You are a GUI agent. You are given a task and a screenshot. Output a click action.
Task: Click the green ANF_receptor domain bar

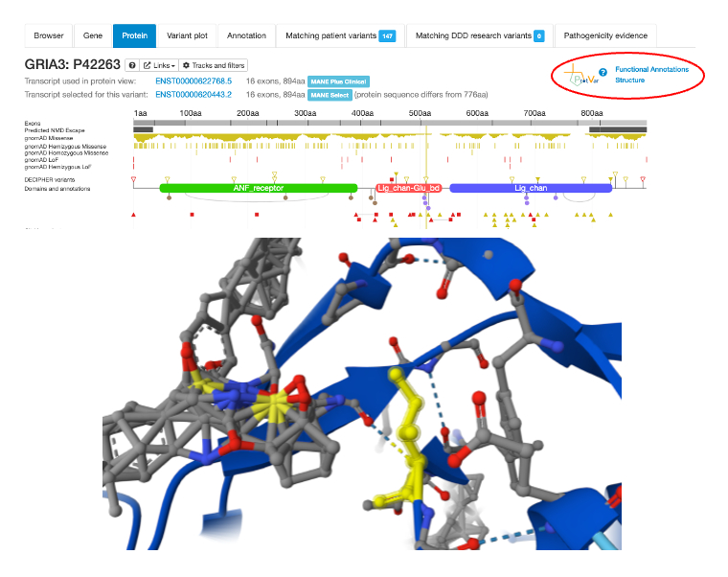point(258,189)
